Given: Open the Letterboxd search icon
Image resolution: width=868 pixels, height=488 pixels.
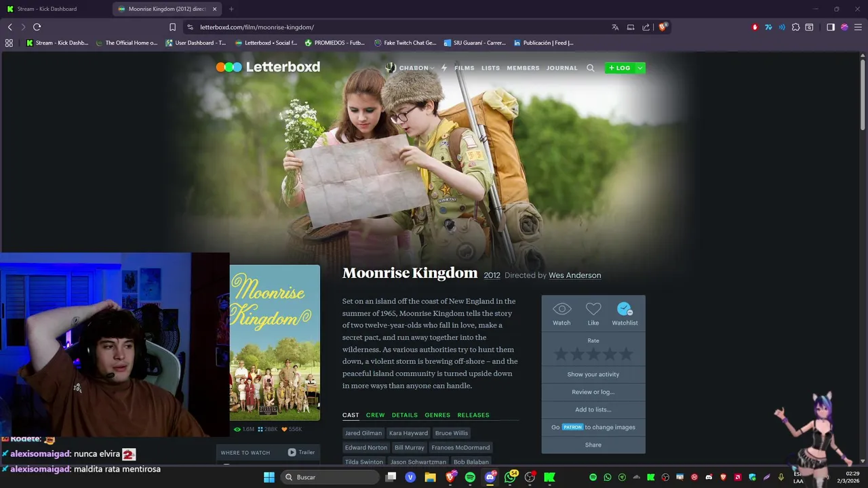Looking at the screenshot, I should (x=590, y=68).
